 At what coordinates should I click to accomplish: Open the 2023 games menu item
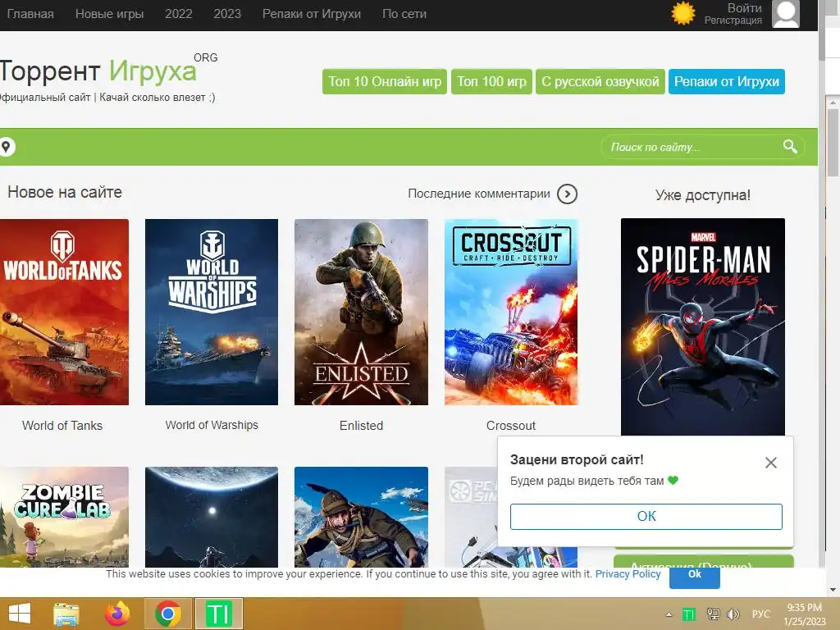coord(227,14)
